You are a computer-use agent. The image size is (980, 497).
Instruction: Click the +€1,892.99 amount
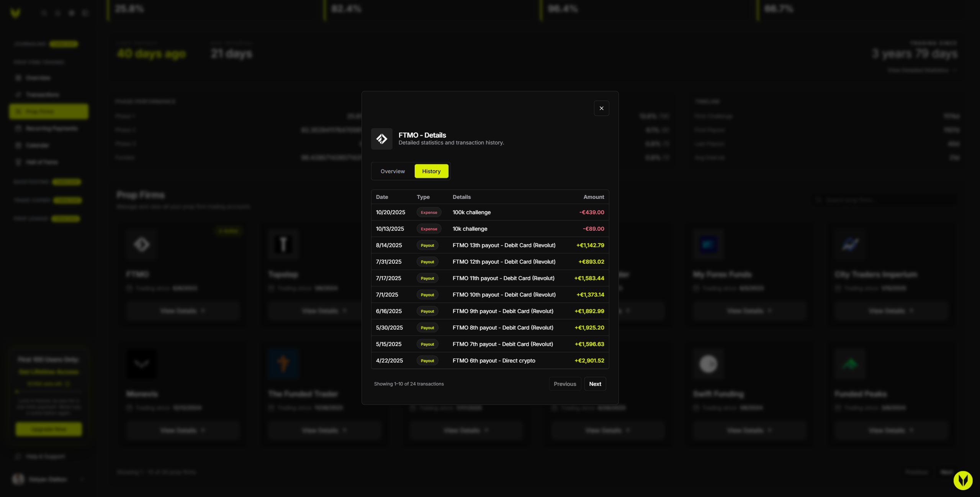pos(589,311)
